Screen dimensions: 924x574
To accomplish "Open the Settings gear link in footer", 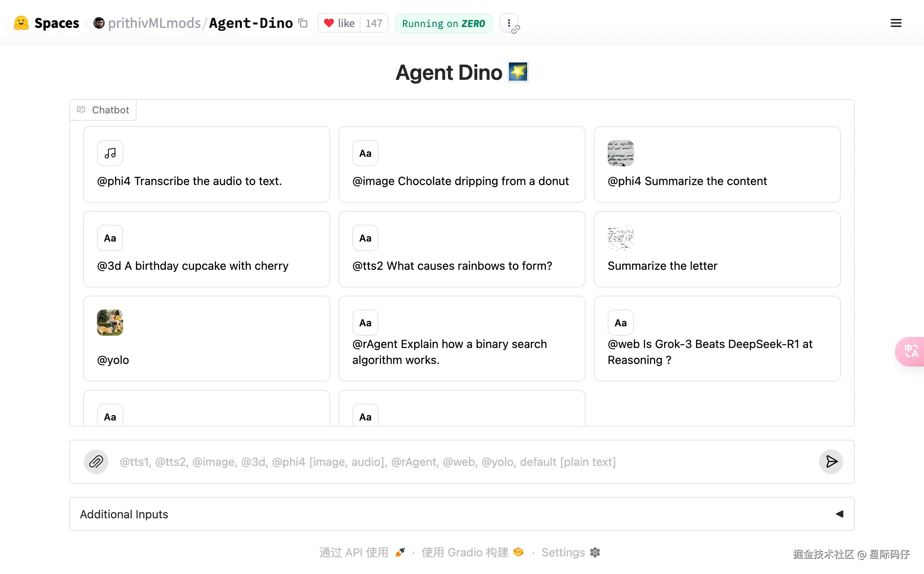I will [x=570, y=553].
